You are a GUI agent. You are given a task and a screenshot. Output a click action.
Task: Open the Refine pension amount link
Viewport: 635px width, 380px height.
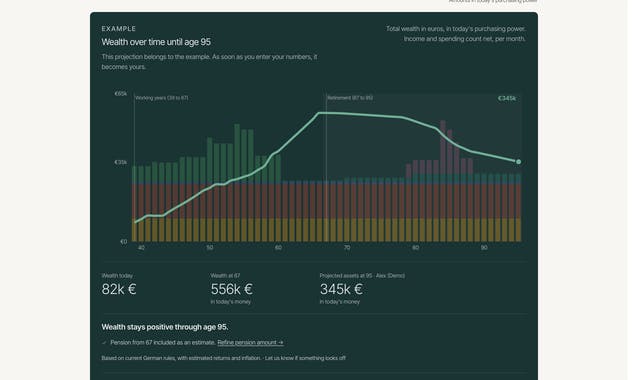tap(250, 343)
